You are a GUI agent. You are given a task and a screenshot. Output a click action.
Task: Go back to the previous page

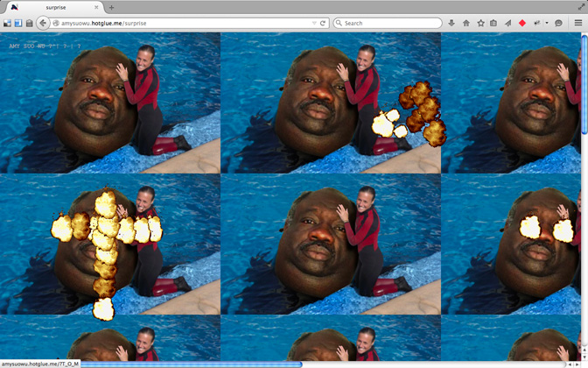pyautogui.click(x=43, y=23)
